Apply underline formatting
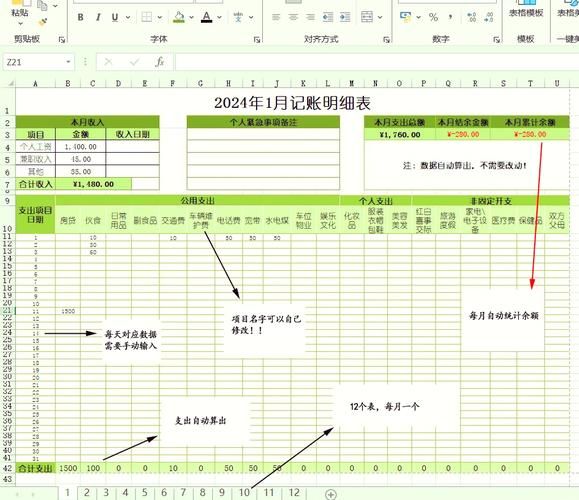Image resolution: width=579 pixels, height=500 pixels. pyautogui.click(x=115, y=17)
